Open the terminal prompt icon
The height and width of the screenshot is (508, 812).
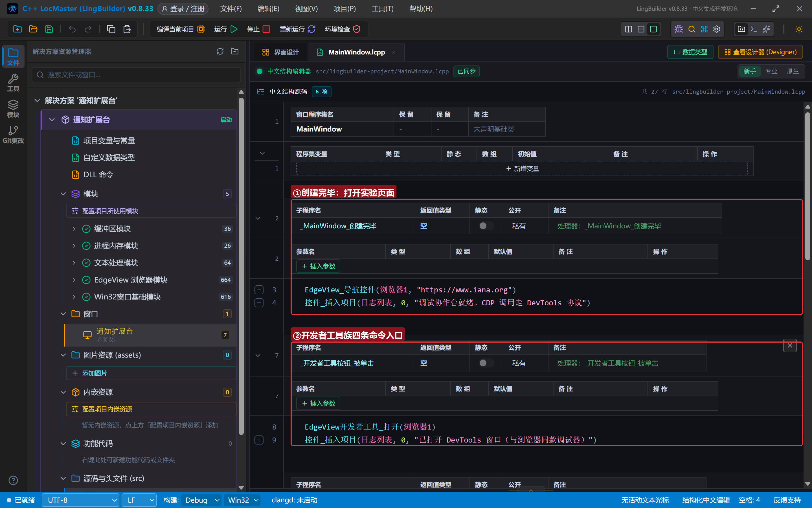point(754,29)
